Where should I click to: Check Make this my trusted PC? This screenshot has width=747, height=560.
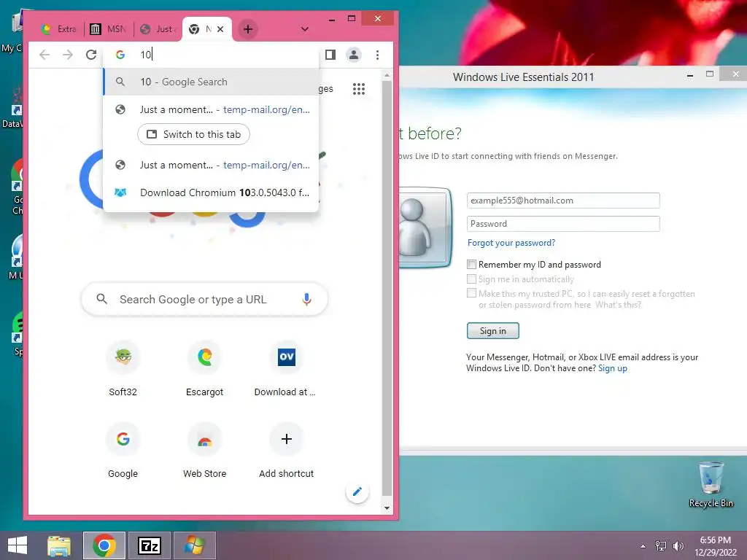(x=472, y=293)
